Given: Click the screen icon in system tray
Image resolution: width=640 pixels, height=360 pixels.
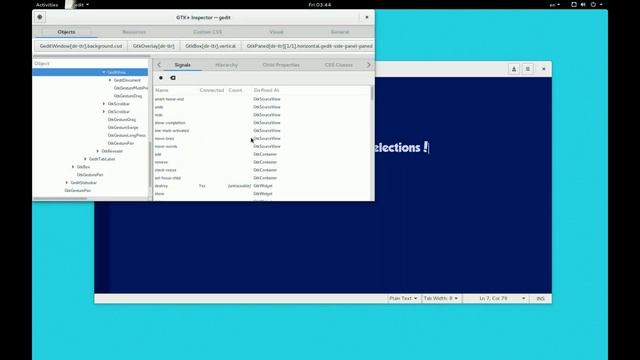Looking at the screenshot, I should point(573,4).
